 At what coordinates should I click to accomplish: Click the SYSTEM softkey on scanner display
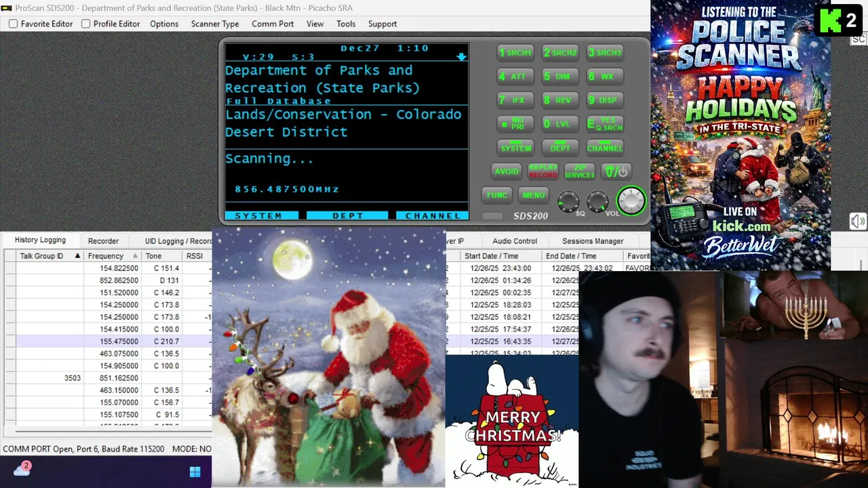coord(262,216)
